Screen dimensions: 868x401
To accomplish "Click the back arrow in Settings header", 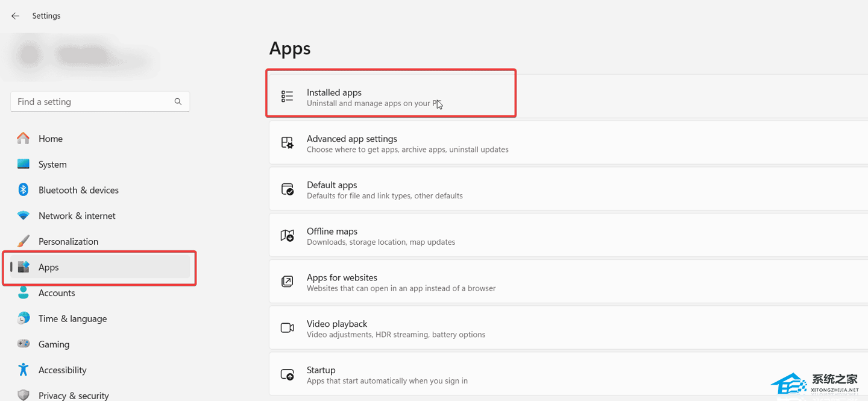I will 15,16.
